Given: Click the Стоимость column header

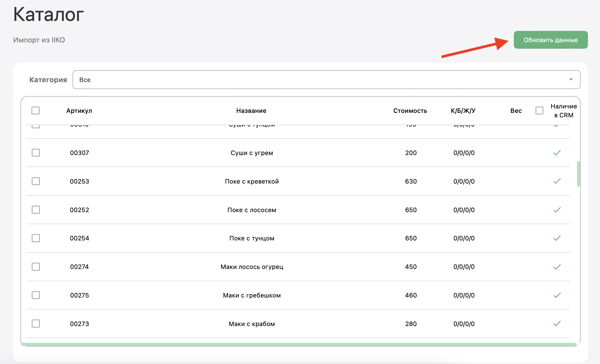Looking at the screenshot, I should [410, 111].
